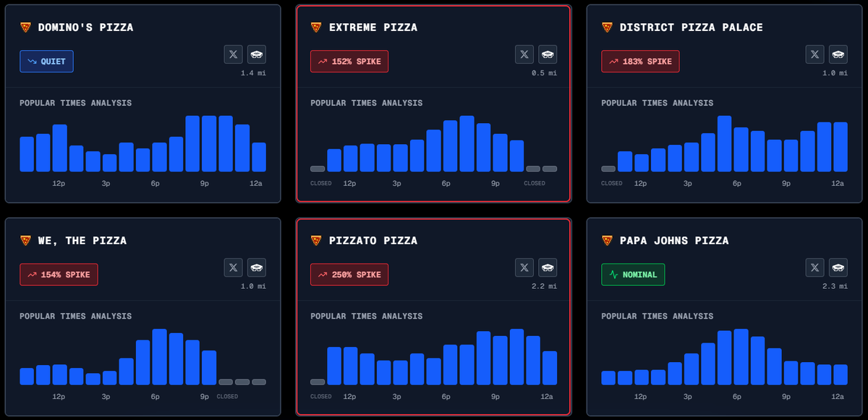Click the pizza icon beside District Pizza Palace
This screenshot has height=420, width=868.
point(607,28)
